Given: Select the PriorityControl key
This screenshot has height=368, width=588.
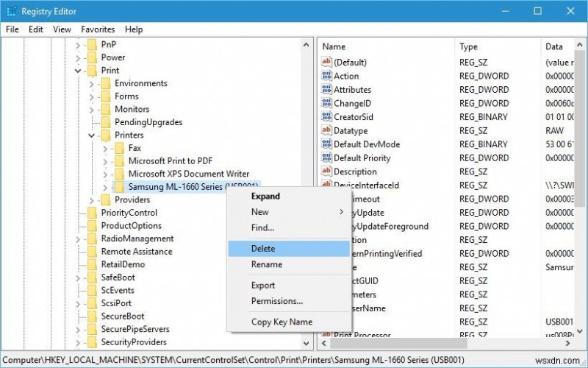Looking at the screenshot, I should pyautogui.click(x=129, y=213).
